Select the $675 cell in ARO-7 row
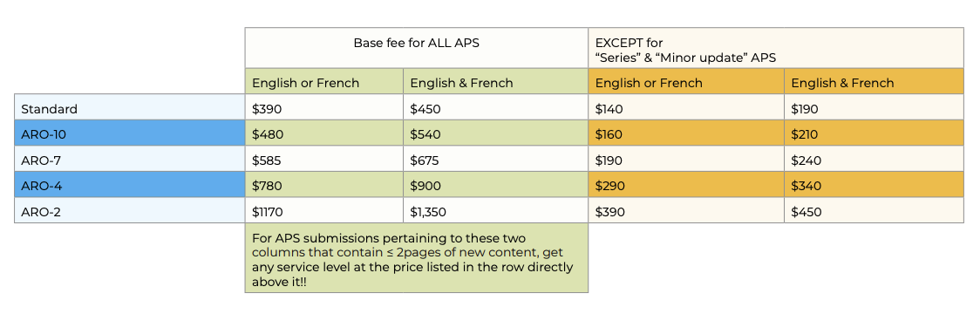The width and height of the screenshot is (980, 314). (495, 160)
